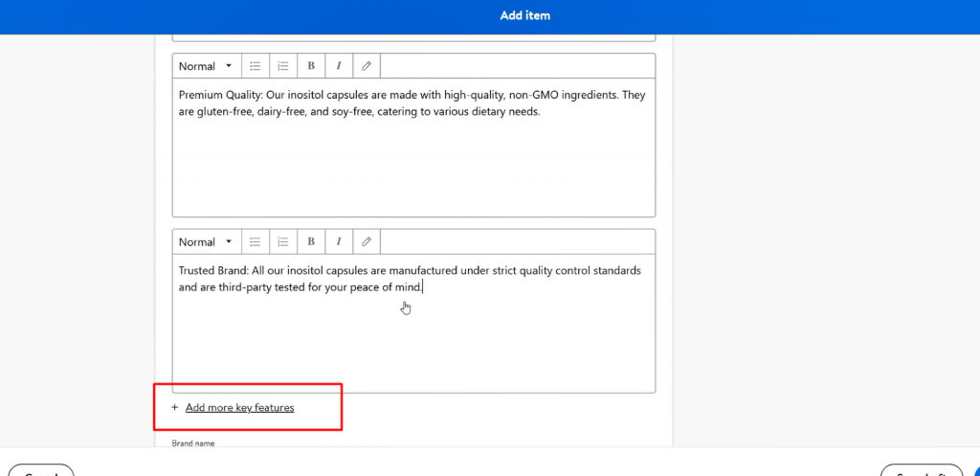The width and height of the screenshot is (980, 476).
Task: Click eraser icon in Trusted Brand editor
Action: (367, 242)
